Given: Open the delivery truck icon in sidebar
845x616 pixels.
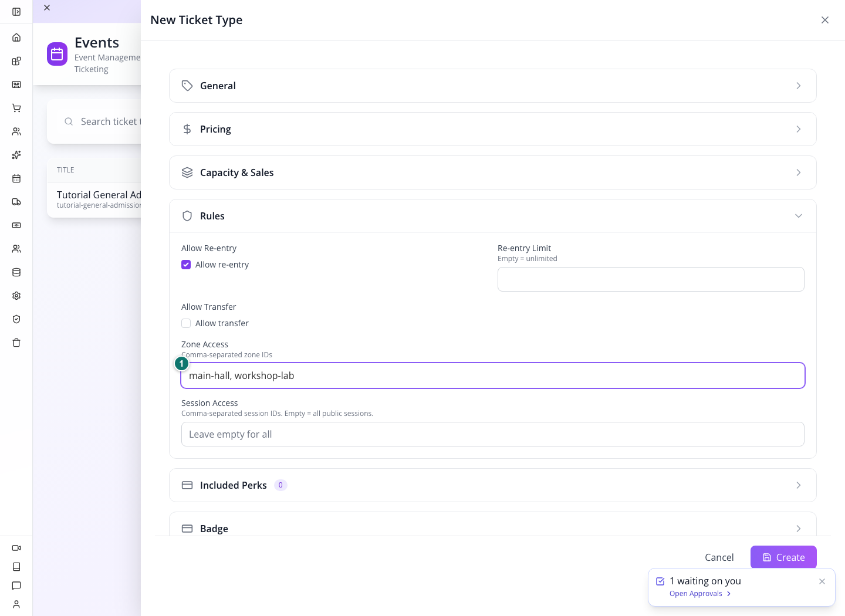Looking at the screenshot, I should click(16, 202).
